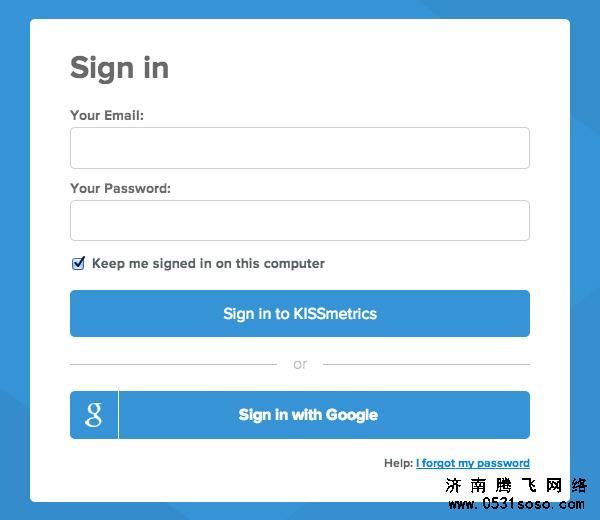Image resolution: width=600 pixels, height=520 pixels.
Task: Uncheck the Keep me signed in checkbox
Action: coord(78,263)
